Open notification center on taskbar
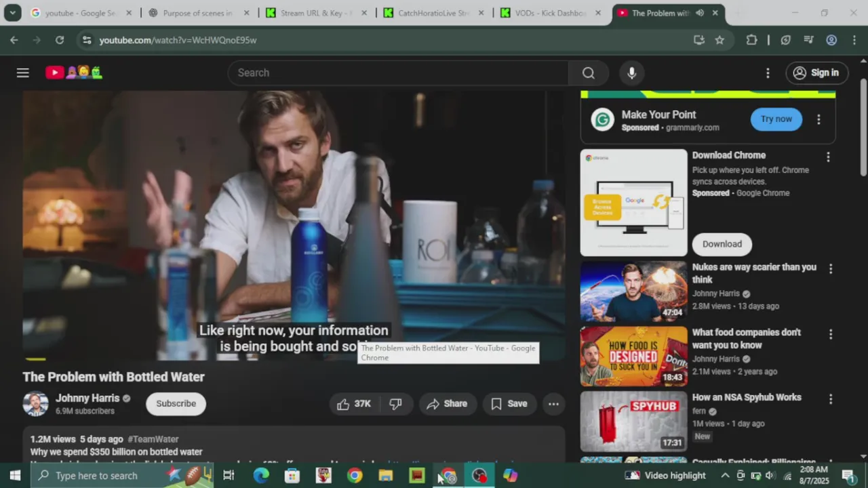 point(848,475)
